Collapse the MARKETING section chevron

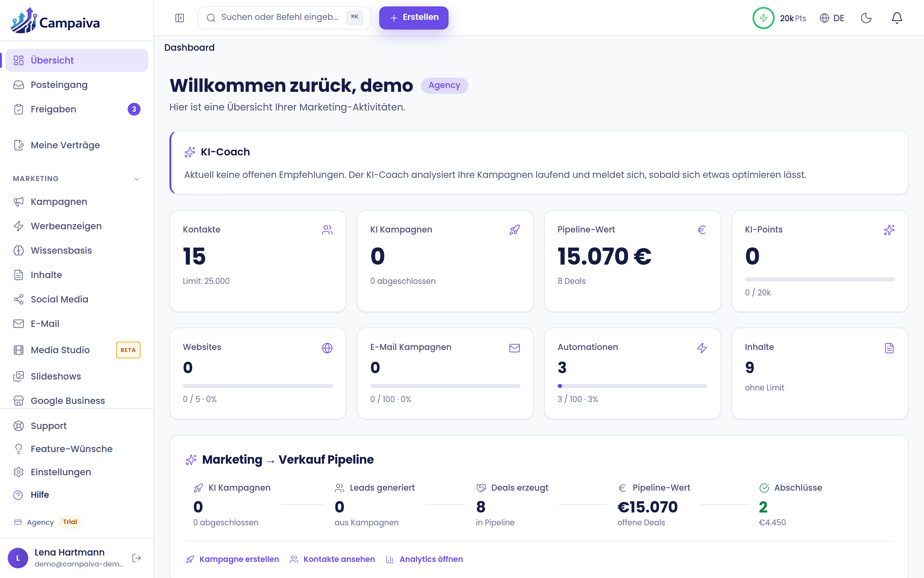tap(137, 179)
